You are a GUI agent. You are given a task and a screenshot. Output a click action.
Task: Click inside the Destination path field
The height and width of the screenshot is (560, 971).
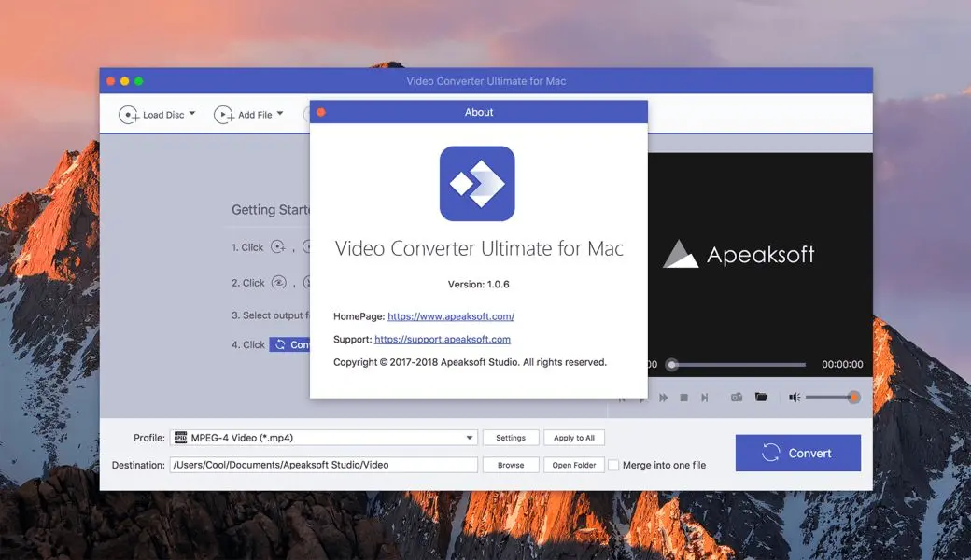(x=322, y=465)
